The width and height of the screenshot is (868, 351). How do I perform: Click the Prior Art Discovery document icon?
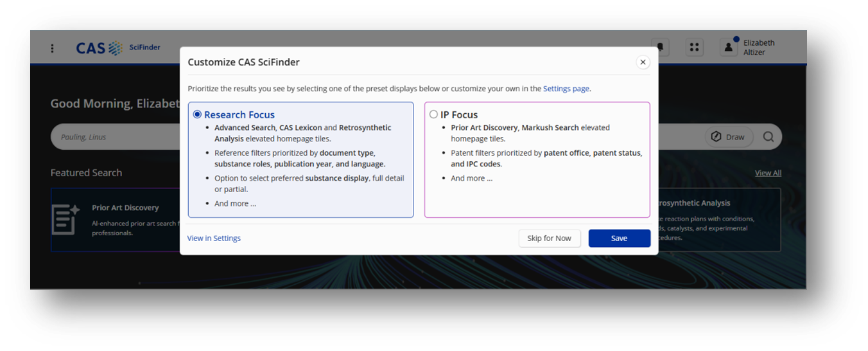(x=65, y=220)
